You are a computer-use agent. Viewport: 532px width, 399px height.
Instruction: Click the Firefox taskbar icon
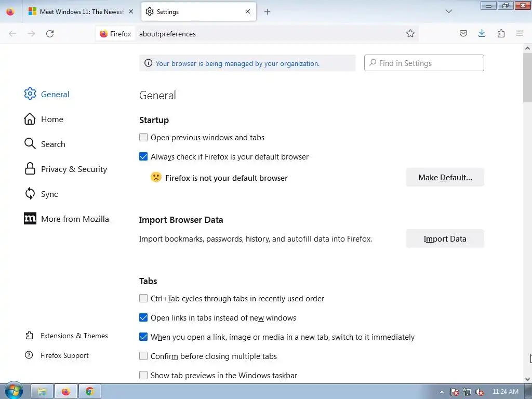point(66,392)
